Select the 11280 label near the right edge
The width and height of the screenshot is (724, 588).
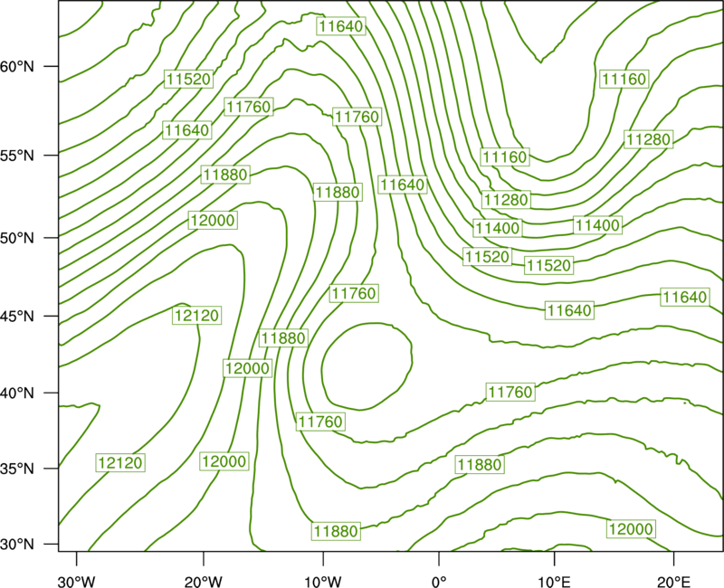tap(648, 139)
